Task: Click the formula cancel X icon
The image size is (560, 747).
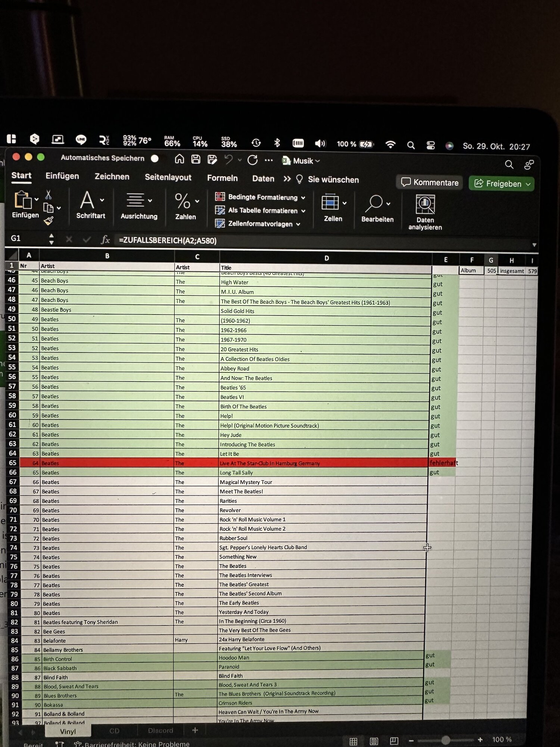Action: point(69,239)
